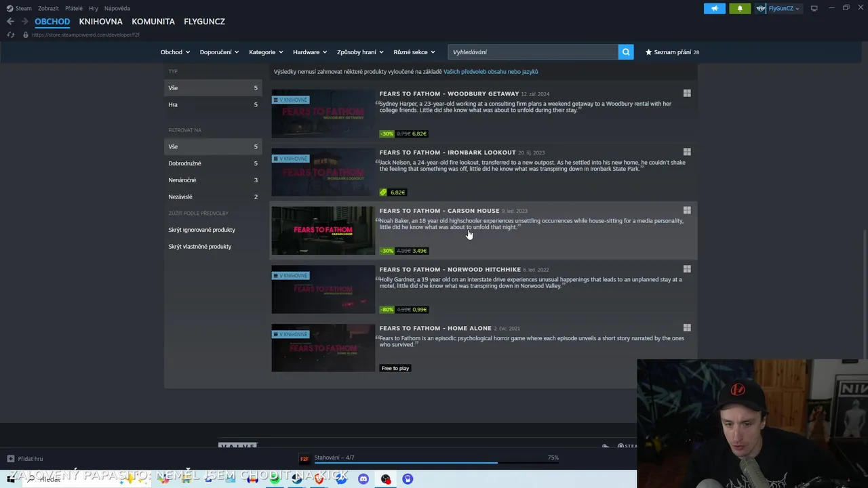The image size is (868, 488).
Task: Select Vše under Filtrovat na
Action: point(213,146)
